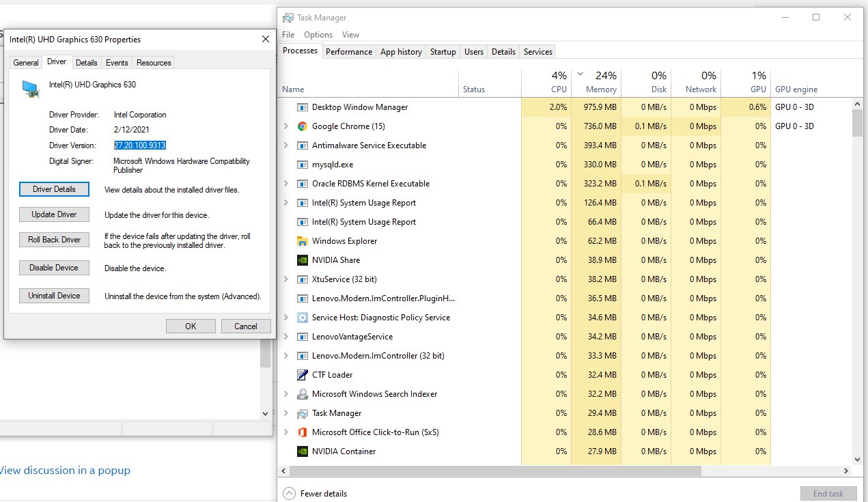Image resolution: width=868 pixels, height=502 pixels.
Task: Expand Microsoft Windows Search Indexer group
Action: tap(286, 394)
